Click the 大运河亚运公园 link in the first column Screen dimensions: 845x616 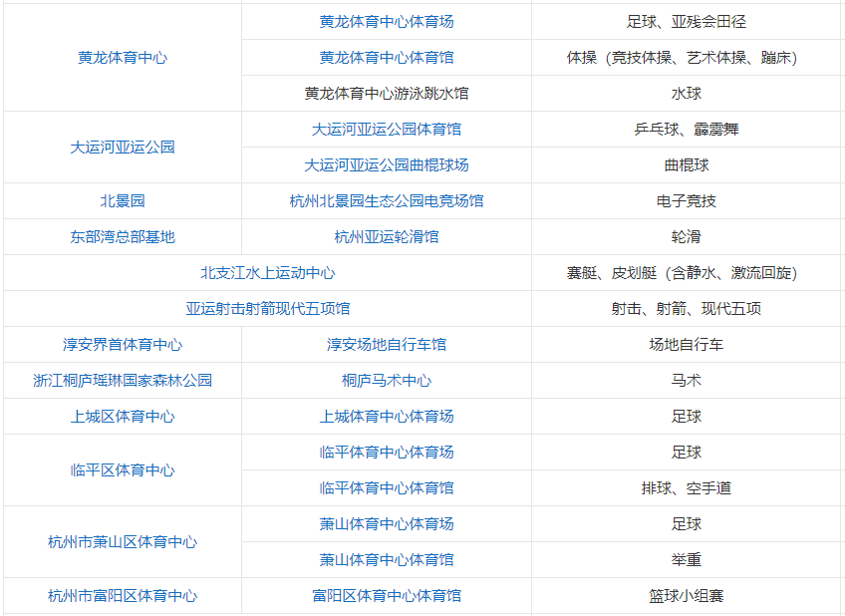[123, 148]
